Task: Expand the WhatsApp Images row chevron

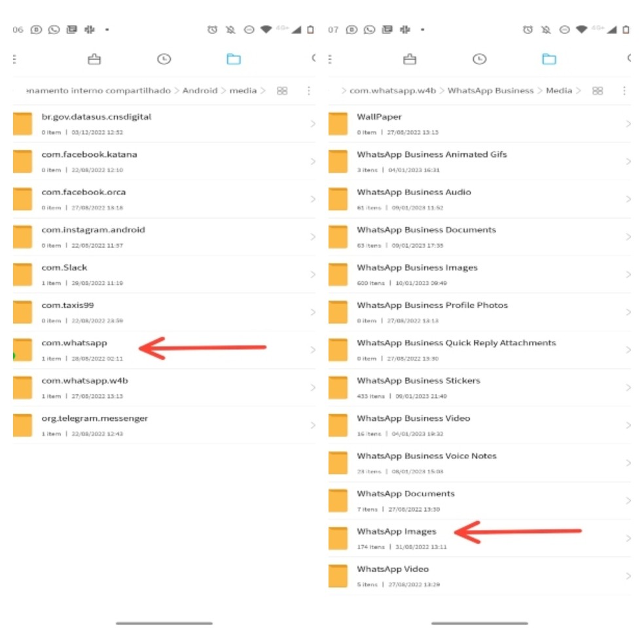Action: [x=628, y=539]
